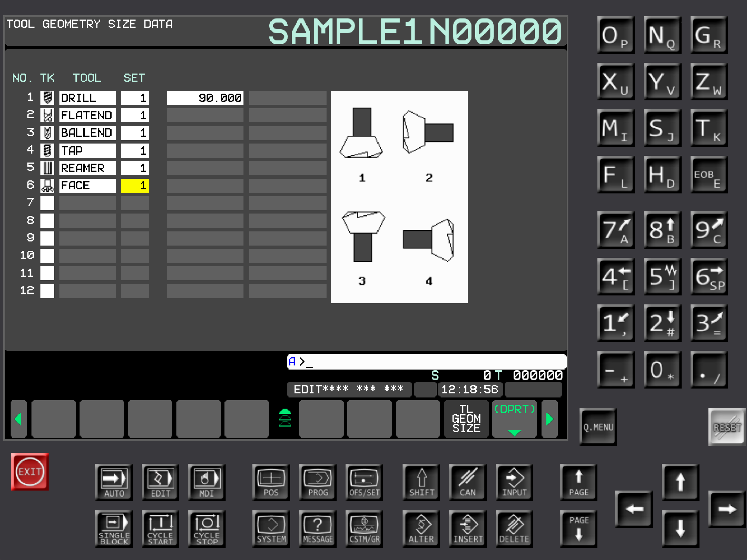Viewport: 747px width, 560px height.
Task: Move cursor with left arrow key
Action: [x=634, y=509]
